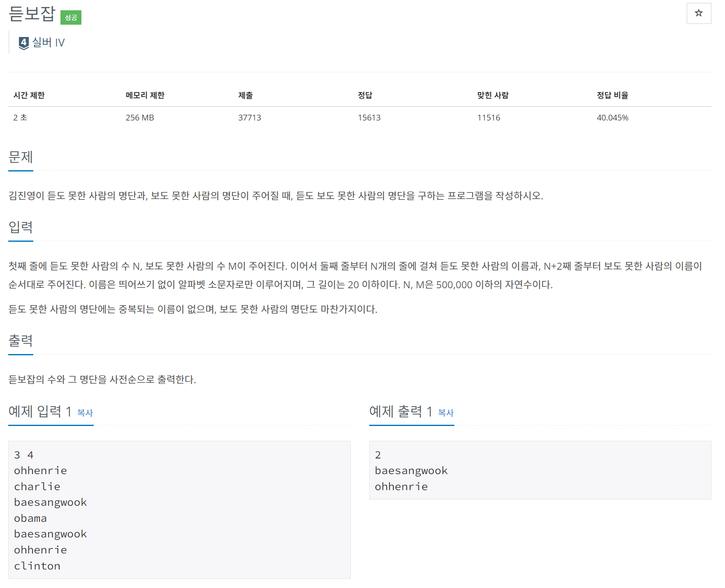The image size is (725, 588).
Task: Click the 2 초 time limit value
Action: point(20,118)
